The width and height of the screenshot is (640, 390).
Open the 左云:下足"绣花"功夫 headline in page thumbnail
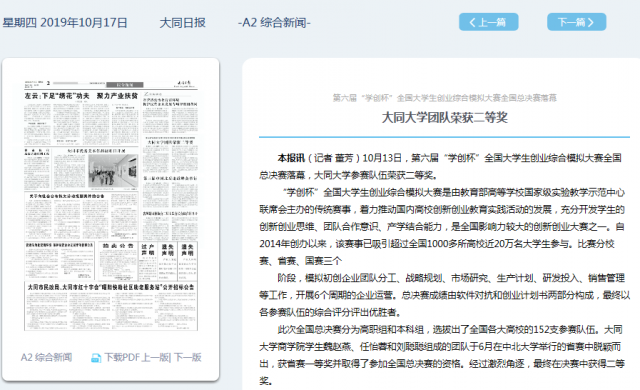[x=81, y=96]
